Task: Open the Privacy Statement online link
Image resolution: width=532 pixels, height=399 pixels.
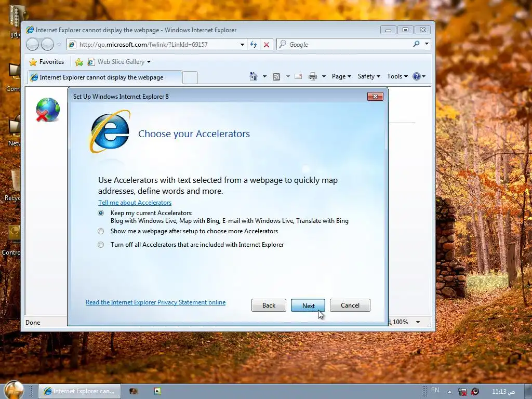Action: click(155, 302)
